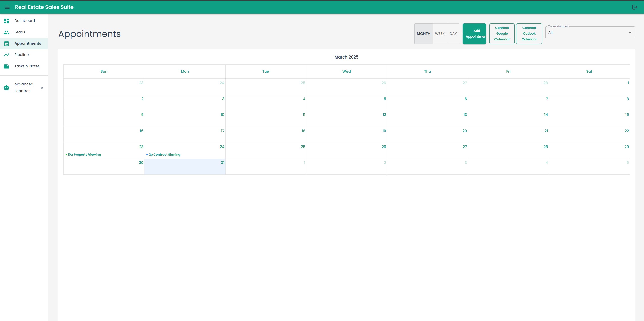Click the Appointments calendar icon in sidebar
Screen dimensions: 644x321
pyautogui.click(x=7, y=44)
